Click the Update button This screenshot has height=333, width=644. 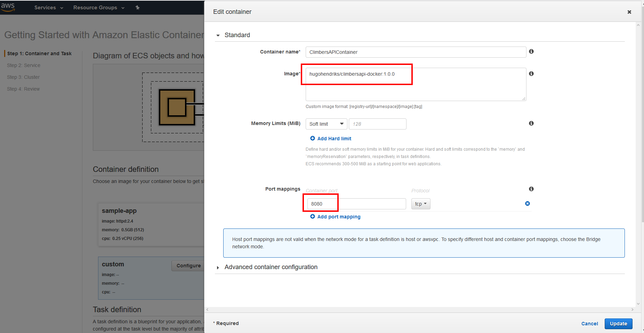(618, 324)
